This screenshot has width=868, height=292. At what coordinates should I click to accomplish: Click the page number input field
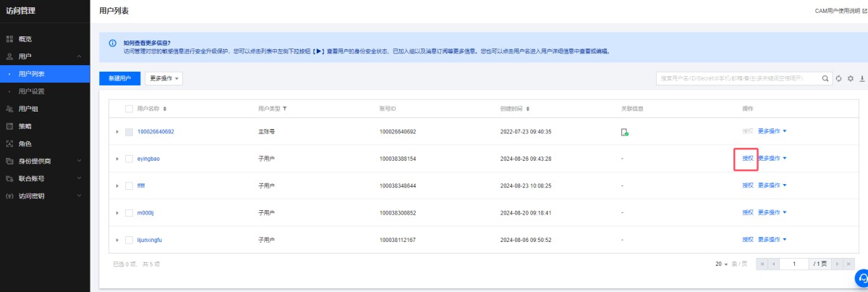[793, 264]
